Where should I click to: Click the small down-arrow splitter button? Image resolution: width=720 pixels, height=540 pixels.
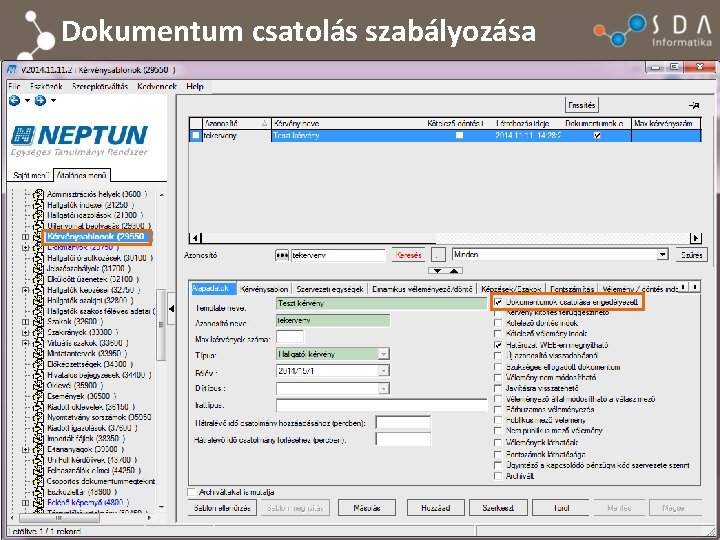click(437, 271)
